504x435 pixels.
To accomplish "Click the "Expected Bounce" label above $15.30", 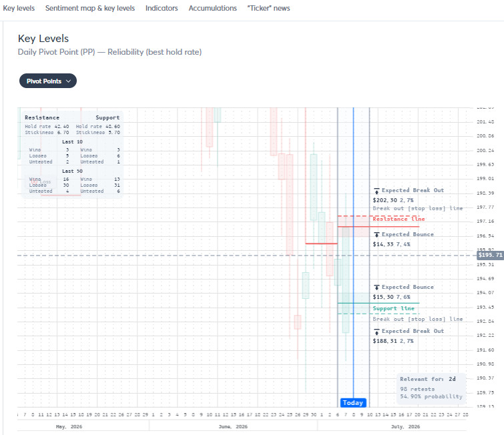I will (408, 287).
